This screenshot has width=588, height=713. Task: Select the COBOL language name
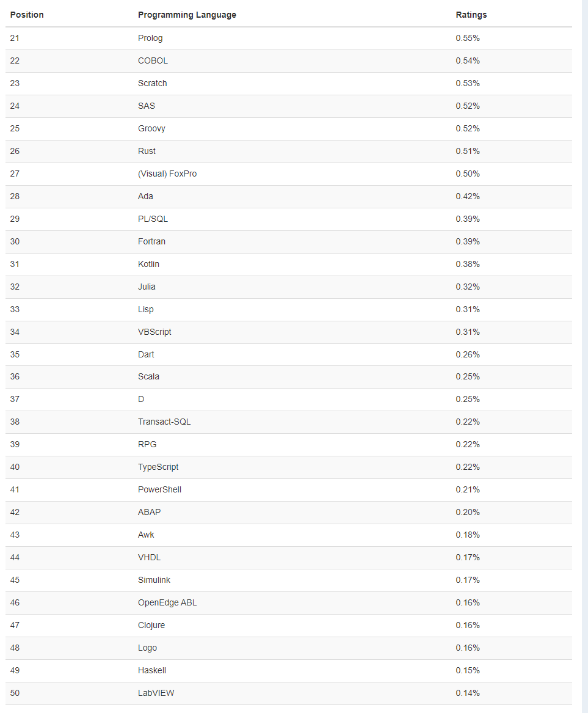click(x=153, y=60)
